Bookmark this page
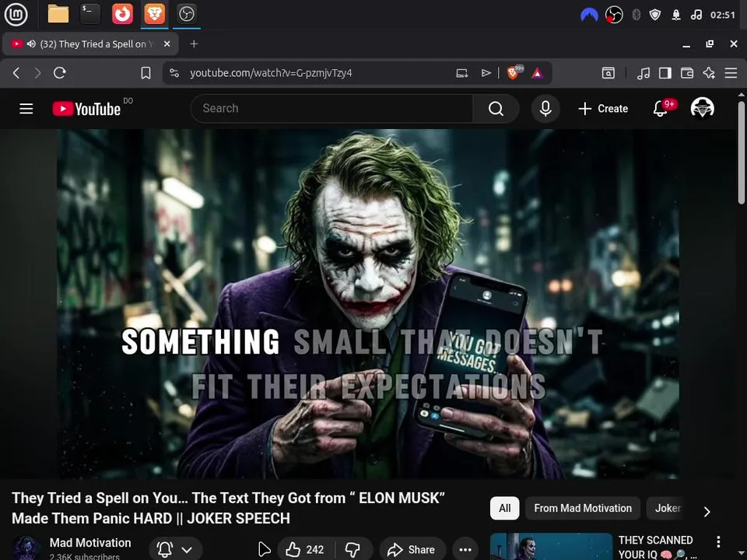This screenshot has height=560, width=747. point(146,73)
